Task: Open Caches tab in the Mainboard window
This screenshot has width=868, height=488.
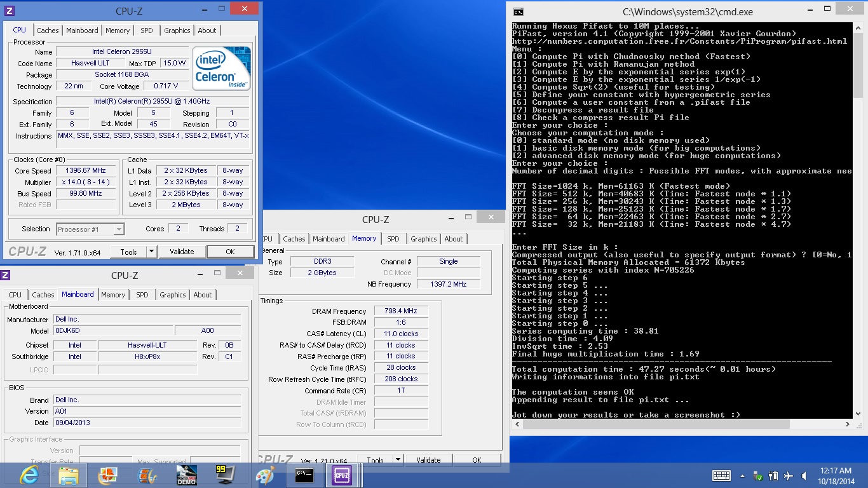Action: 43,295
